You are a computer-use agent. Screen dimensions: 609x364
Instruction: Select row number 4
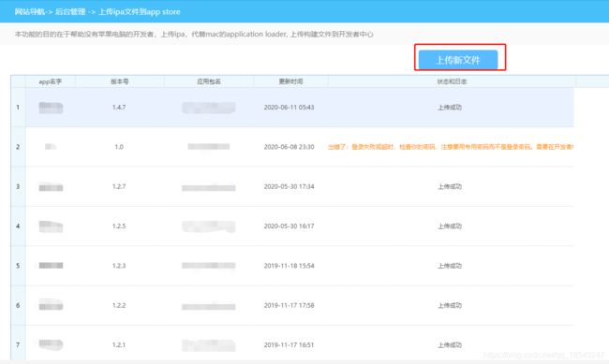click(18, 226)
